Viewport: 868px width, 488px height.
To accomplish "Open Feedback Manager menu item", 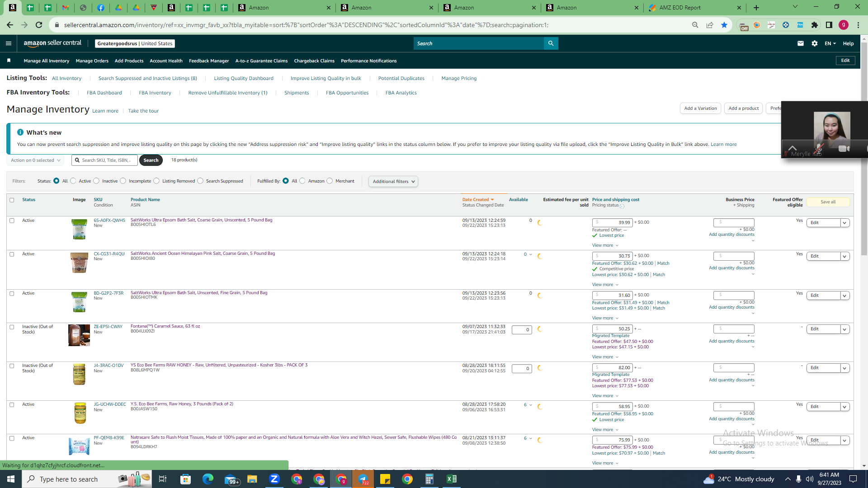I will (209, 61).
